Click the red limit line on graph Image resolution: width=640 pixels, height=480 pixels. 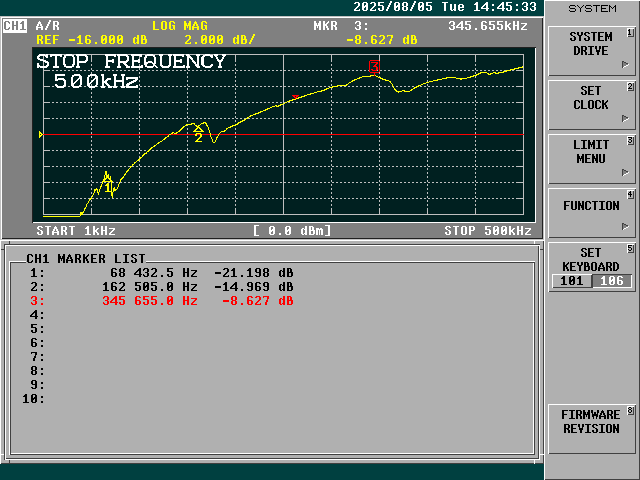(300, 134)
